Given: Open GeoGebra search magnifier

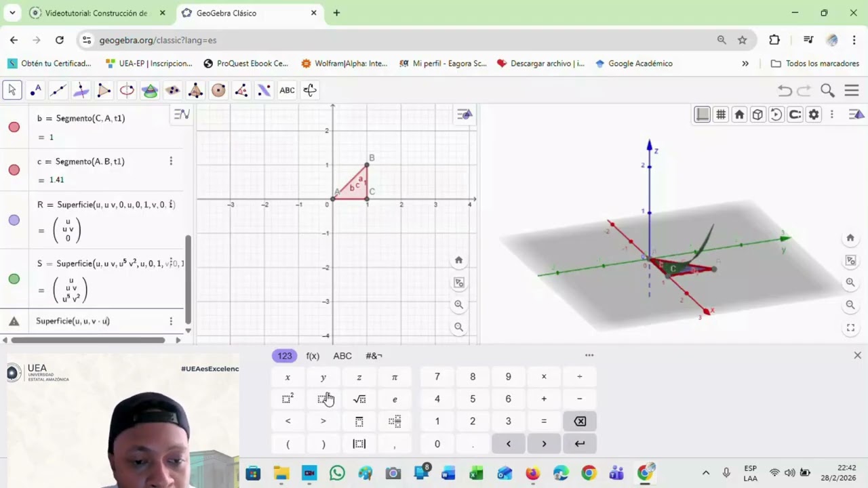Looking at the screenshot, I should pyautogui.click(x=827, y=90).
